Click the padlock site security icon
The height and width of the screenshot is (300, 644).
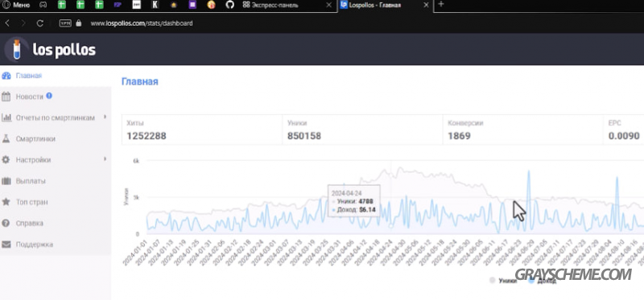pos(78,23)
